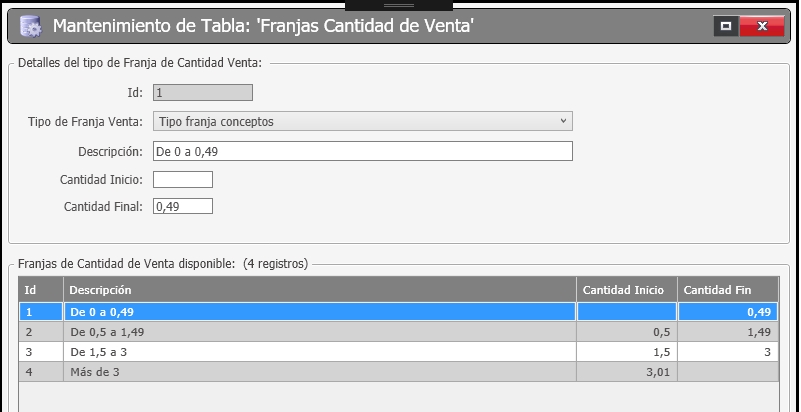Screen dimensions: 801x412
Task: Sort table by Id column header
Action: (41, 290)
